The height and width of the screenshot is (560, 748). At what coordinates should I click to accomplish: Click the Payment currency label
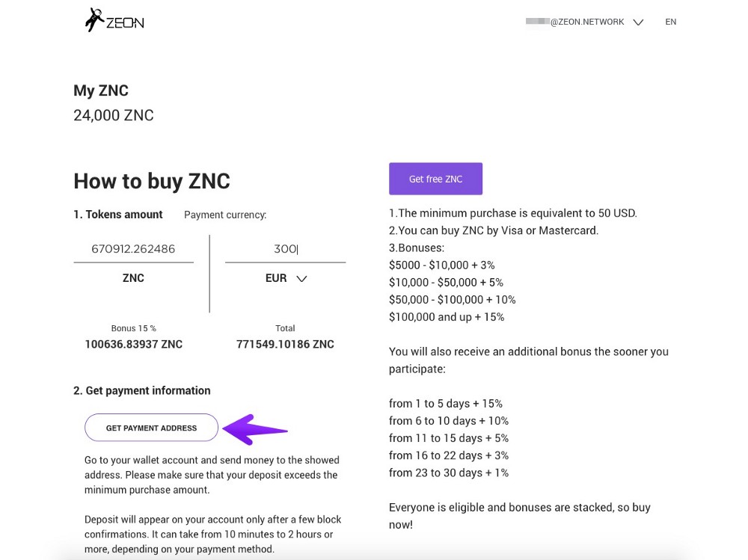[x=225, y=215]
